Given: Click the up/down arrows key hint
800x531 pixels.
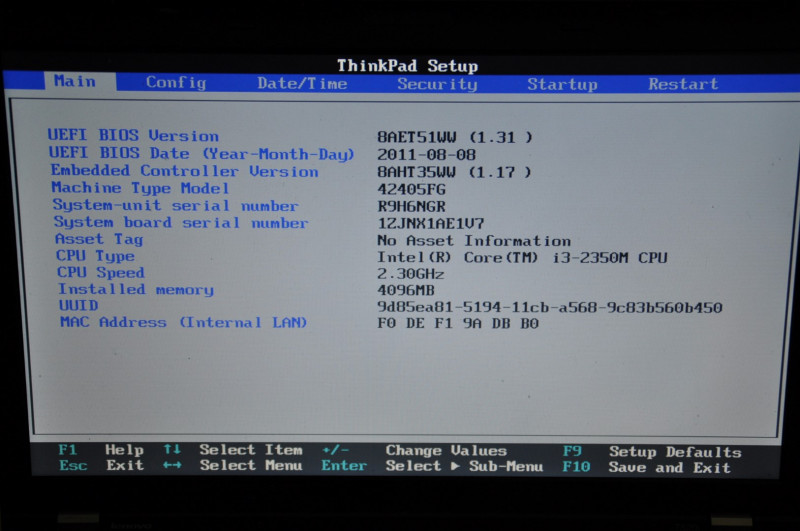Looking at the screenshot, I should coord(172,449).
